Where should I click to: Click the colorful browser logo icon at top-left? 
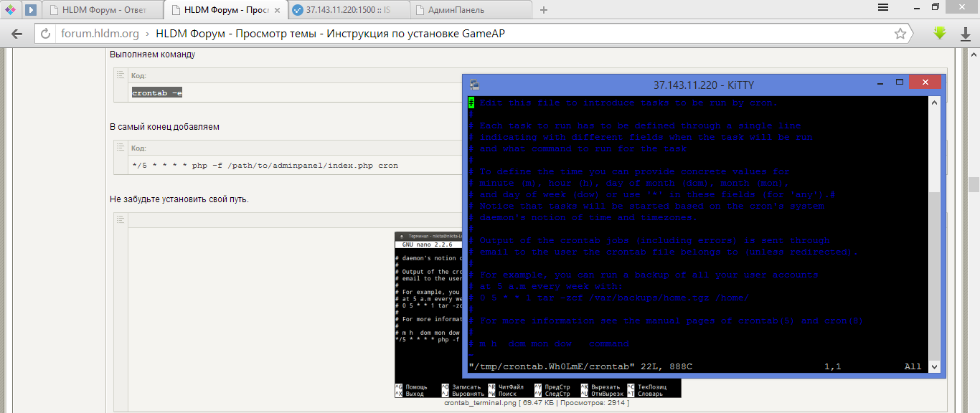tap(10, 10)
